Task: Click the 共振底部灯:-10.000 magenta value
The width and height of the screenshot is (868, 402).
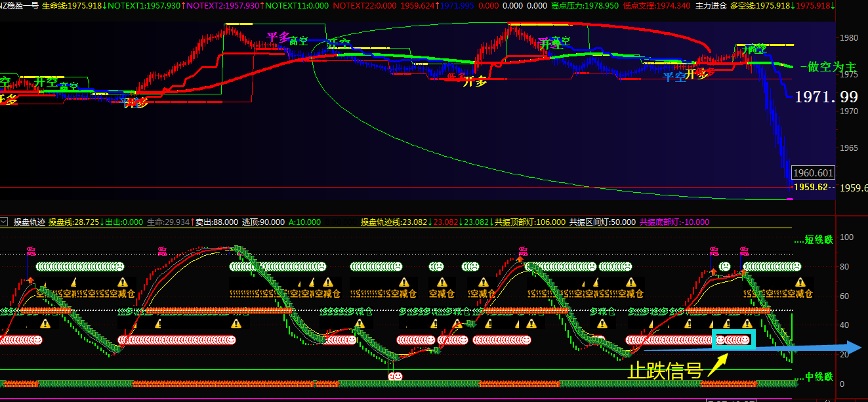Action: point(674,222)
